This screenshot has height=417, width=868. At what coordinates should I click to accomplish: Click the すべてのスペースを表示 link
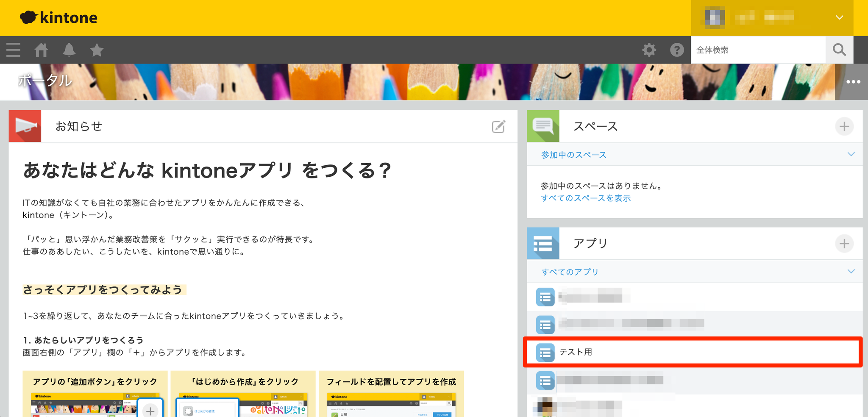(x=586, y=198)
